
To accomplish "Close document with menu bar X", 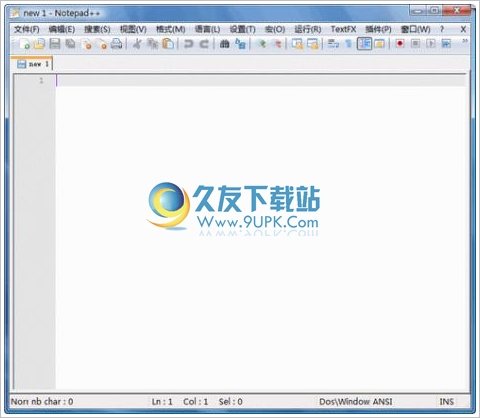I will tap(463, 29).
